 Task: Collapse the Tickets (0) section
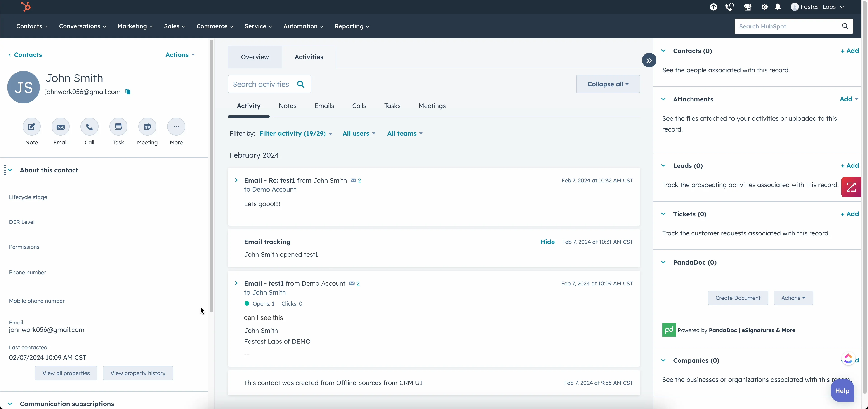(663, 214)
